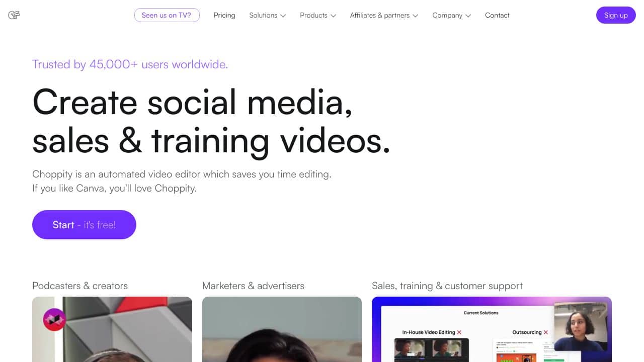Click the Sign up button

pos(616,15)
